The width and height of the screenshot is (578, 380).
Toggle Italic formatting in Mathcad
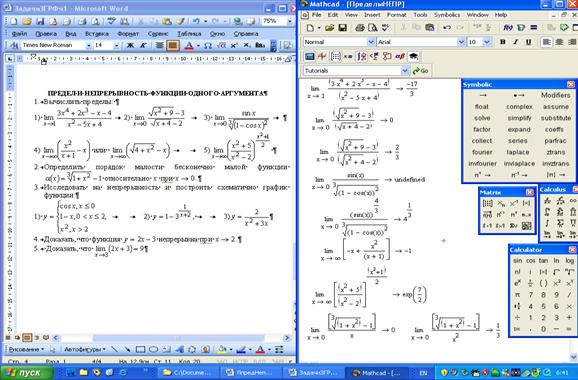[x=515, y=42]
